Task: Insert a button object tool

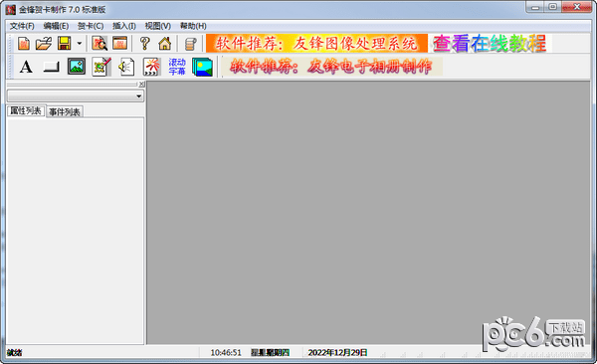Action: [x=52, y=67]
